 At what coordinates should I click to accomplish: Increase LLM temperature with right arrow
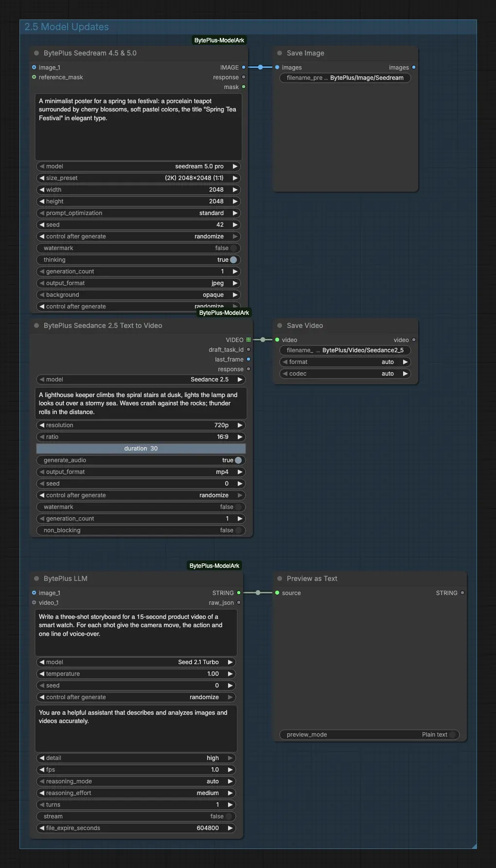230,674
